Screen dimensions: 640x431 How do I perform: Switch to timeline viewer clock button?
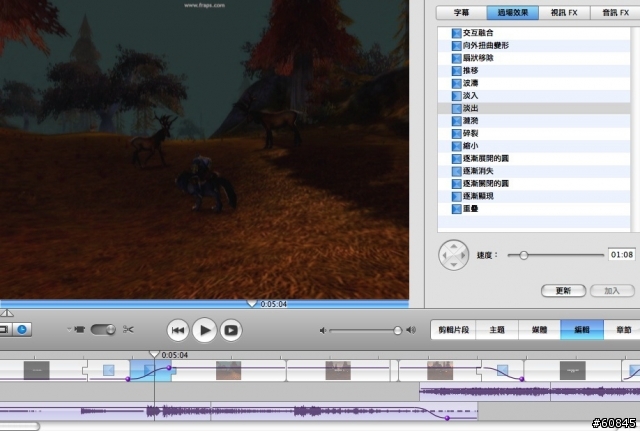pyautogui.click(x=22, y=329)
